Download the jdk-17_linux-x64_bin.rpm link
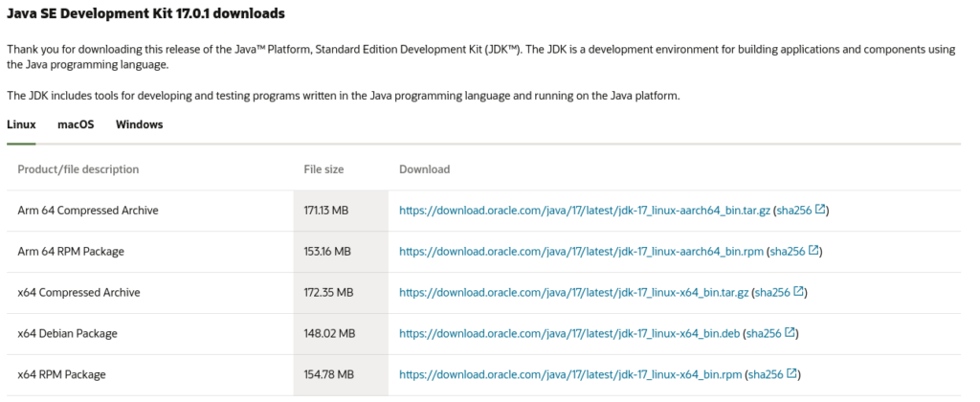The image size is (980, 402). pyautogui.click(x=570, y=374)
